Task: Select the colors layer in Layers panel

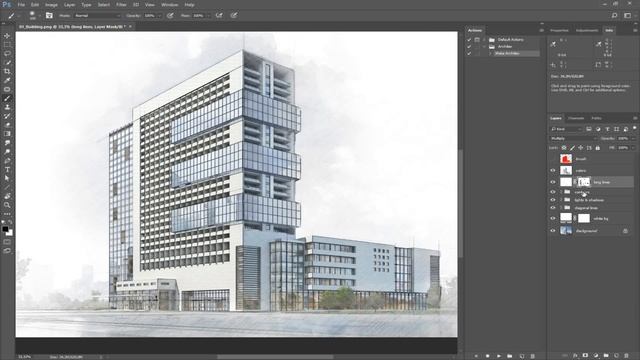Action: coord(592,171)
